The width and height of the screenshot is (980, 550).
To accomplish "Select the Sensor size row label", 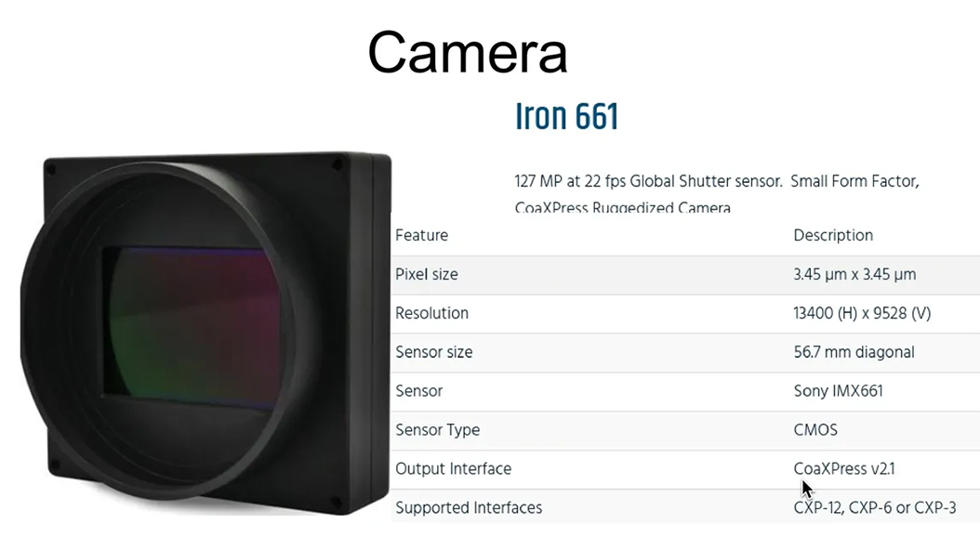I will tap(434, 352).
